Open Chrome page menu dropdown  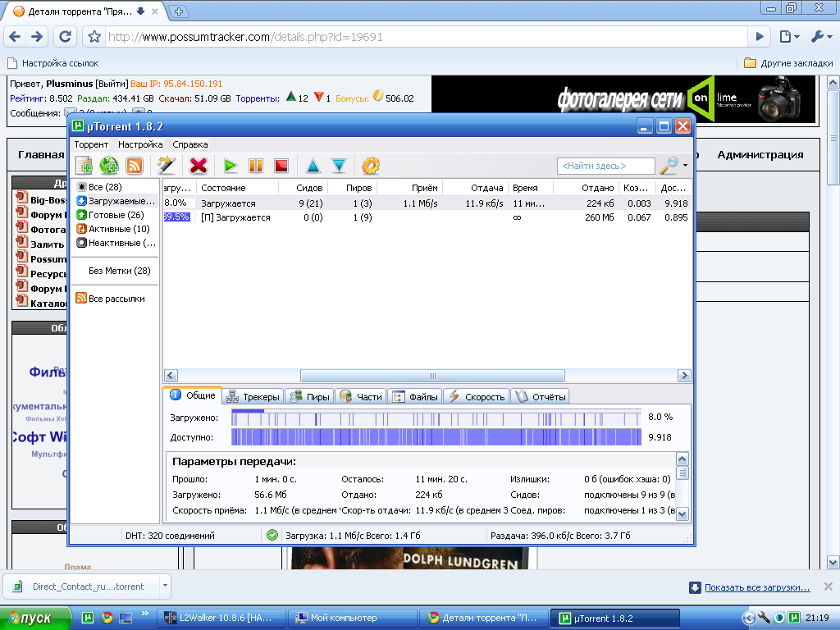tap(790, 37)
